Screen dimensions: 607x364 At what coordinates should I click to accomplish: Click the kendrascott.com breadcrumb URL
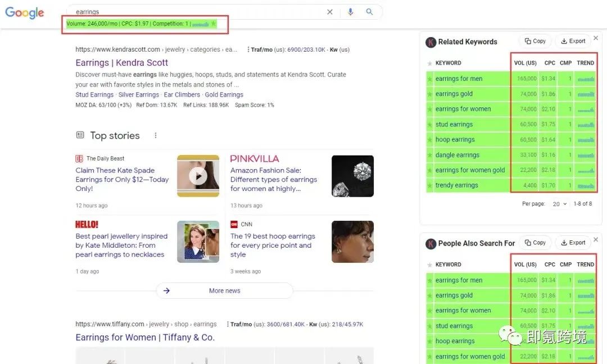pyautogui.click(x=156, y=49)
